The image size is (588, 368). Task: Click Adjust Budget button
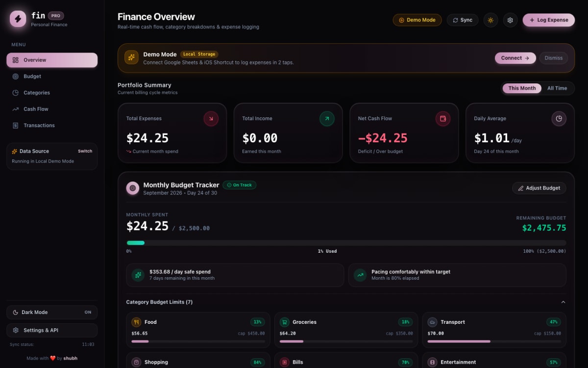(x=539, y=188)
